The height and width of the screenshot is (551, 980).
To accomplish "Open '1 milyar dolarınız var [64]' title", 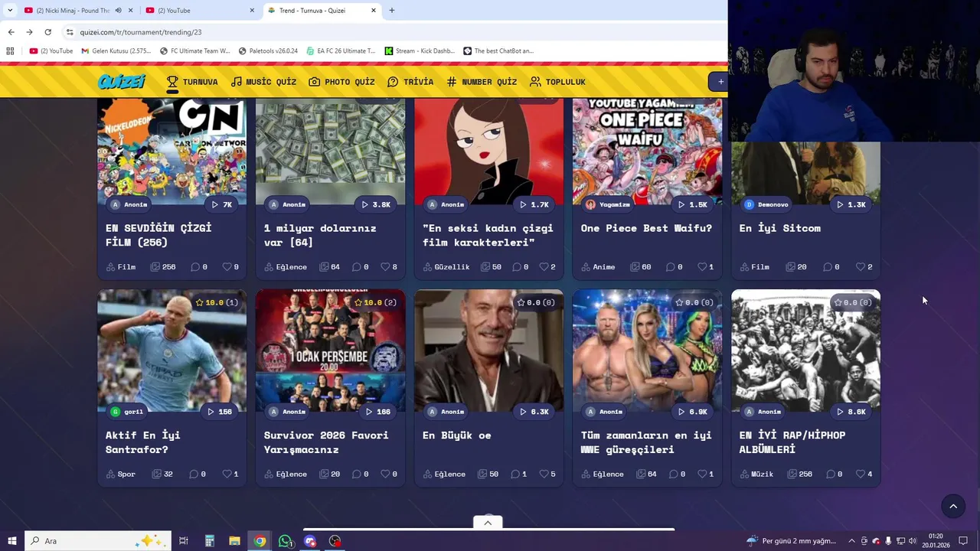I will (x=320, y=235).
